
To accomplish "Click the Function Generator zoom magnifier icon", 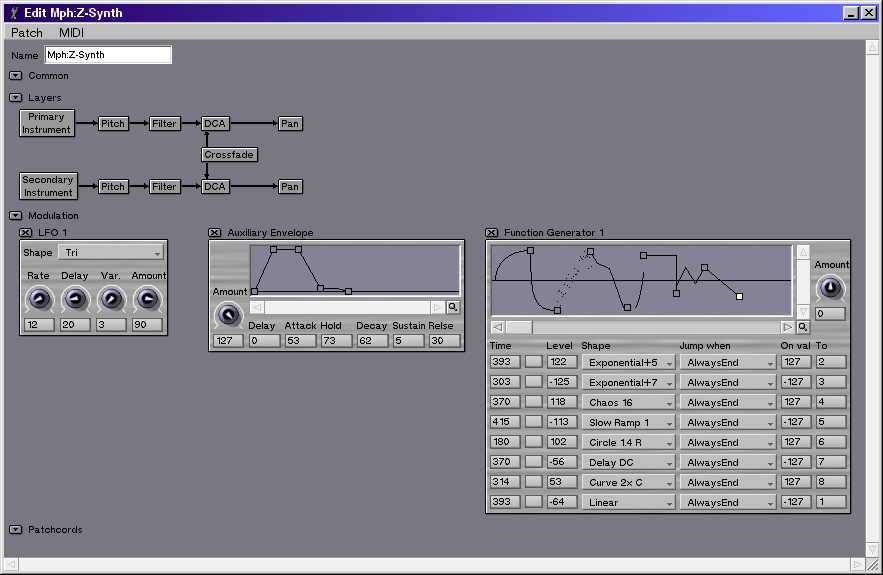I will [802, 327].
